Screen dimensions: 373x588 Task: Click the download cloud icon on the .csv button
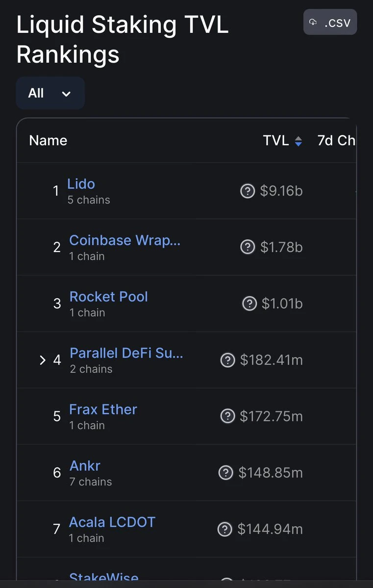313,22
